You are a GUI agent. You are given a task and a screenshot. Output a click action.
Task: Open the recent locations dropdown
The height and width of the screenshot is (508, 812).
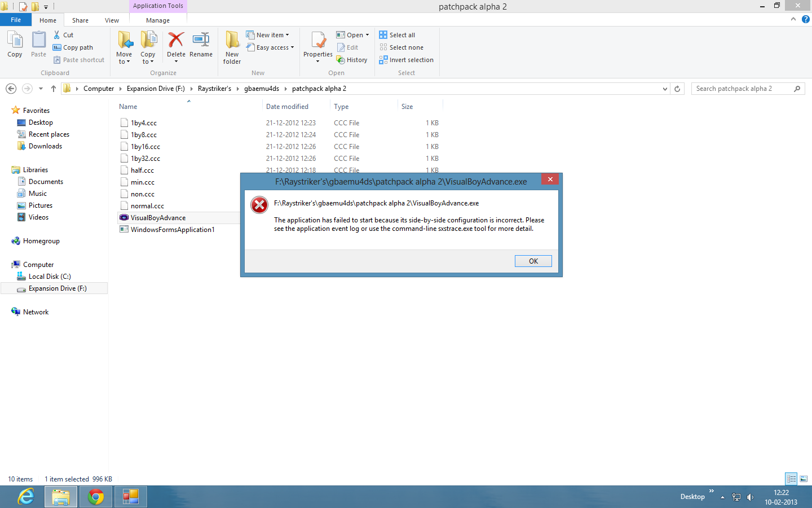(x=41, y=89)
